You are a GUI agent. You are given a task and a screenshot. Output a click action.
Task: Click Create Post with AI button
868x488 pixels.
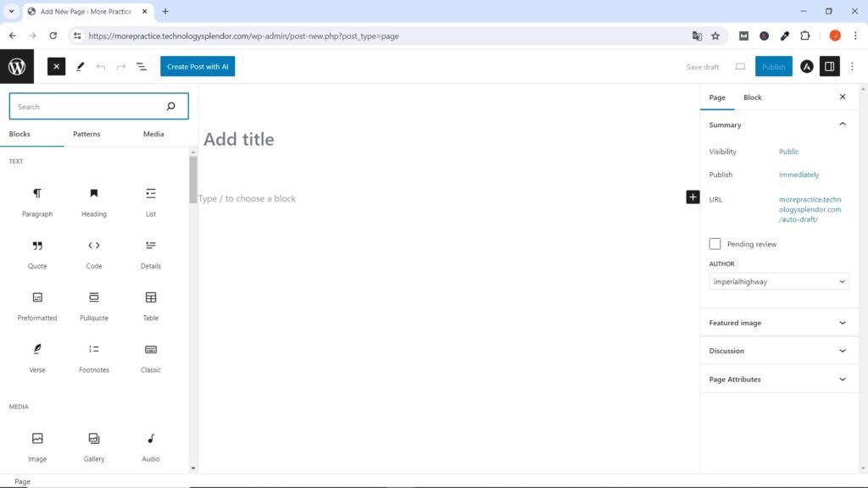coord(198,67)
